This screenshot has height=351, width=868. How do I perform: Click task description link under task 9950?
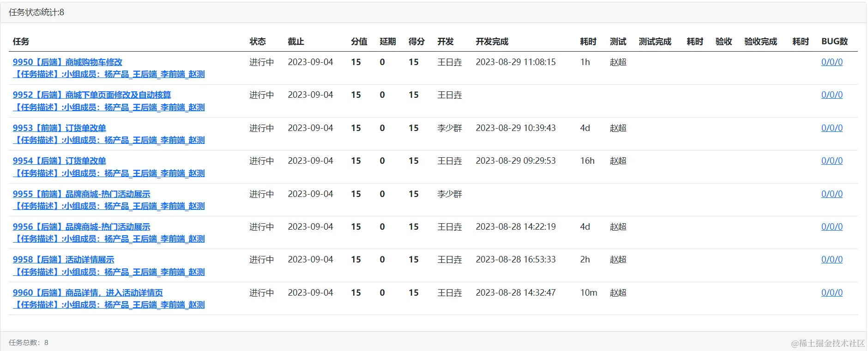pos(109,74)
